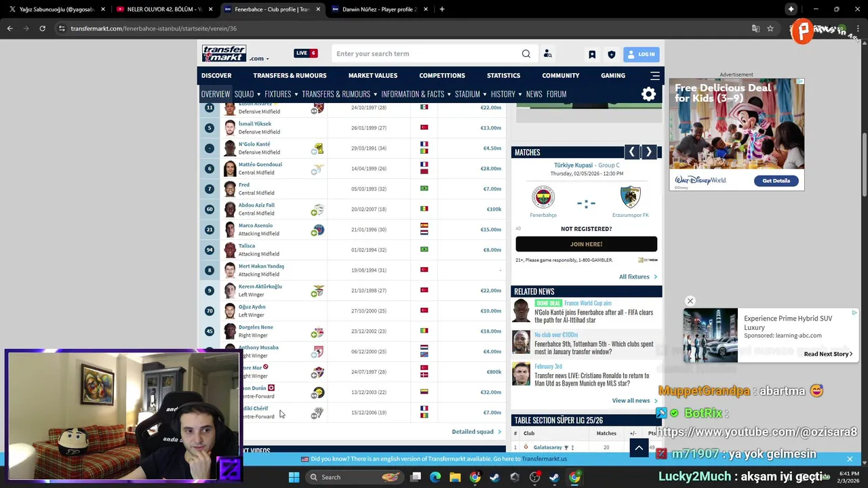868x488 pixels.
Task: Open the View all news link
Action: coord(634,401)
